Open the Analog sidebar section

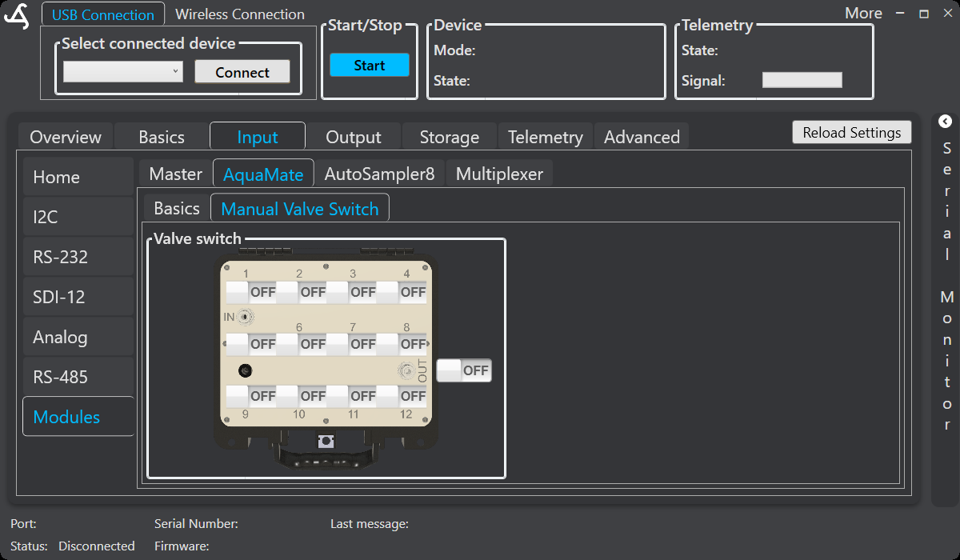pyautogui.click(x=78, y=337)
